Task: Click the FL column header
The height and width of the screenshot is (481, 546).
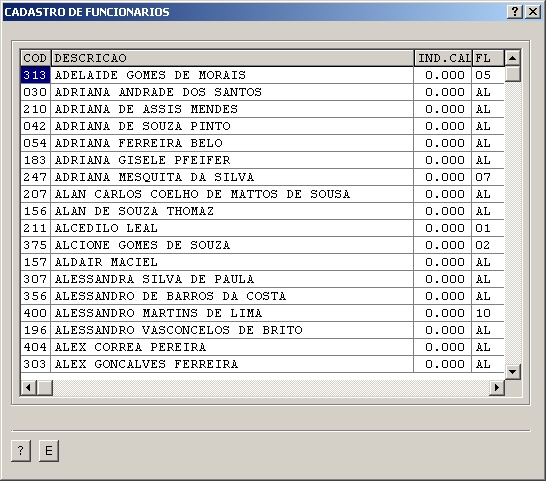Action: (x=488, y=58)
